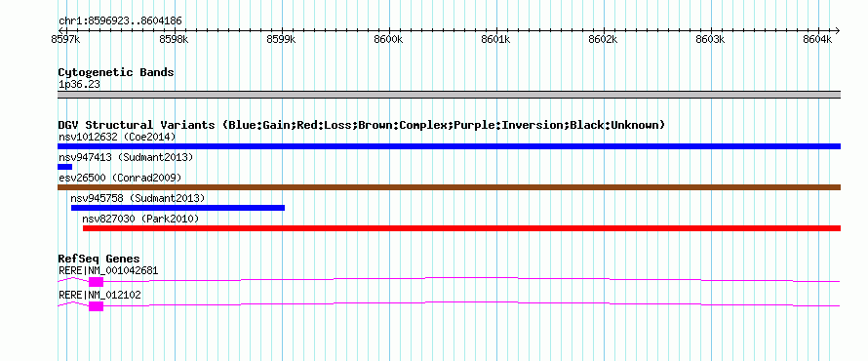Click the esv26500 (Conrad2009) brown complex bar
Screen dimensions: 868x361
[449, 187]
